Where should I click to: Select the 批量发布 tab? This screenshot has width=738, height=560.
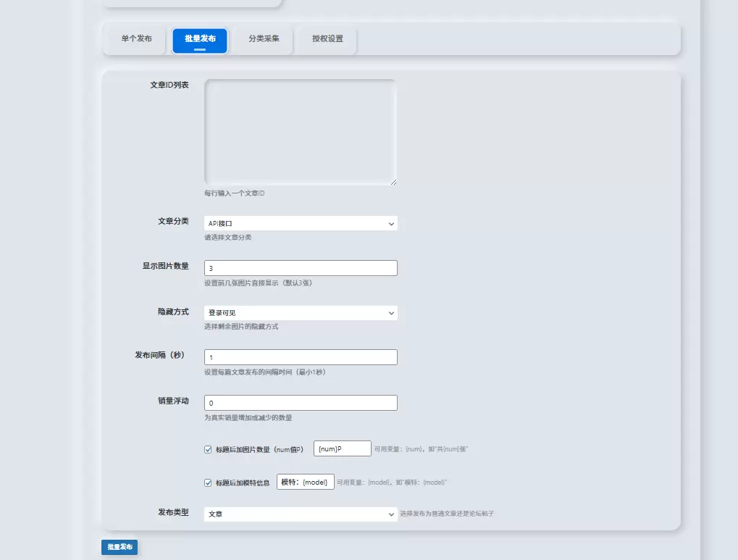point(200,40)
